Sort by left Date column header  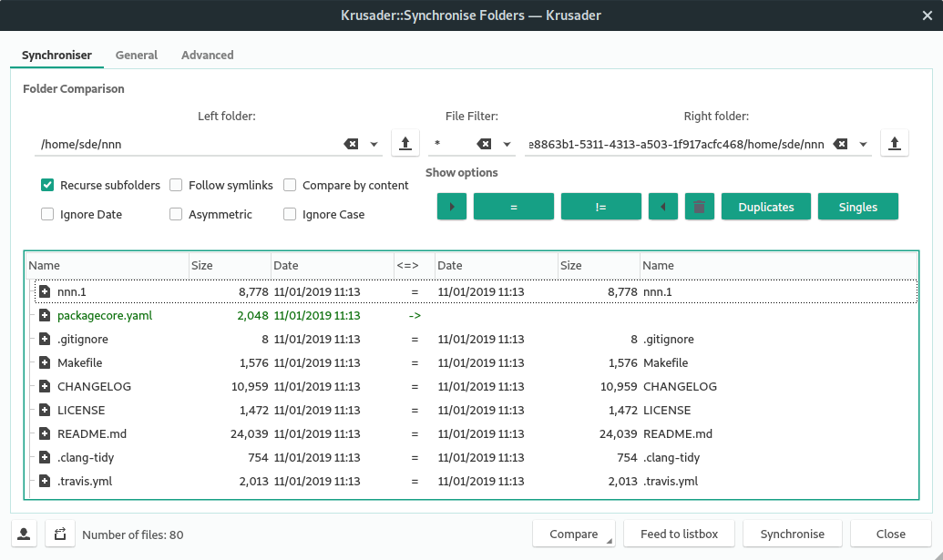coord(332,266)
